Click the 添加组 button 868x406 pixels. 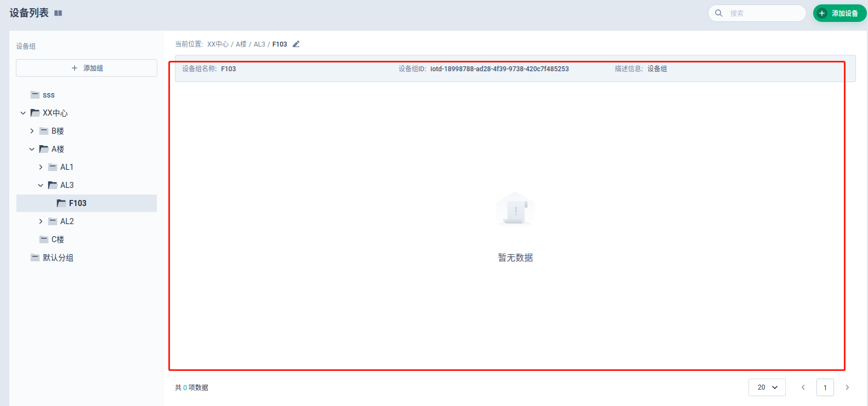pyautogui.click(x=87, y=68)
